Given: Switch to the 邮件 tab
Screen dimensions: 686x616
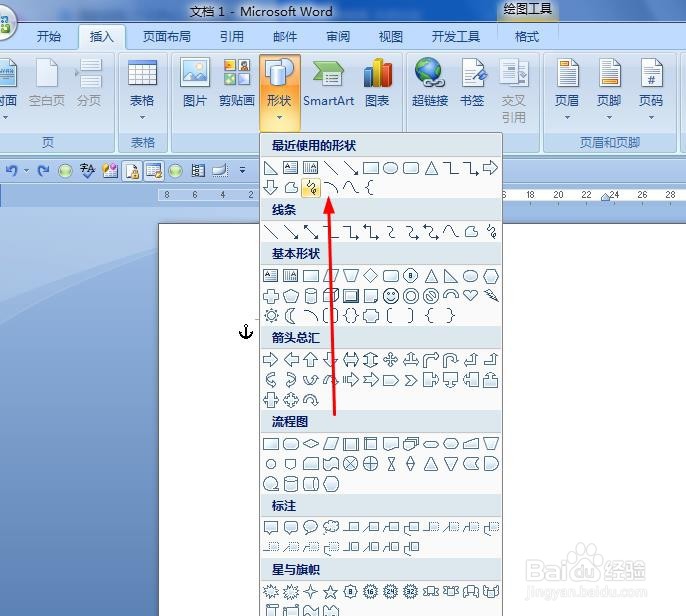Looking at the screenshot, I should point(285,36).
